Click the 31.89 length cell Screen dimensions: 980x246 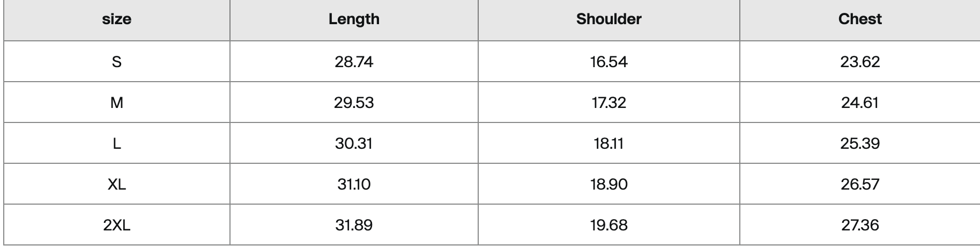click(354, 225)
